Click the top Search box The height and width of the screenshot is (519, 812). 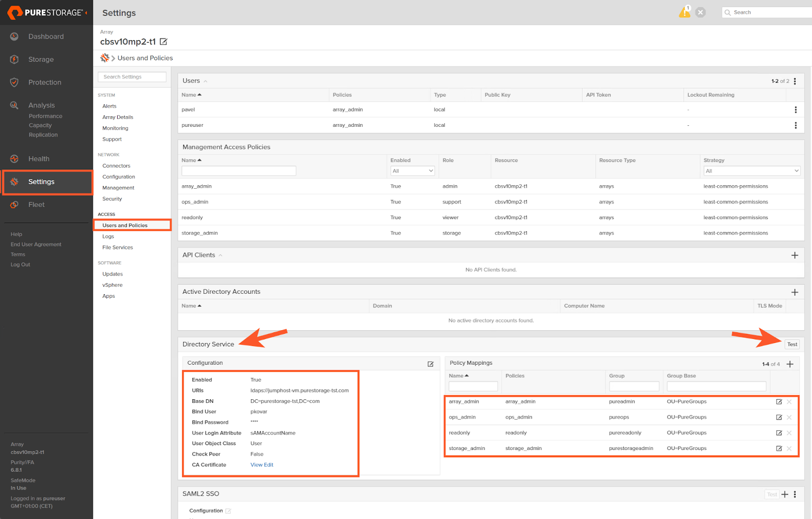point(766,12)
